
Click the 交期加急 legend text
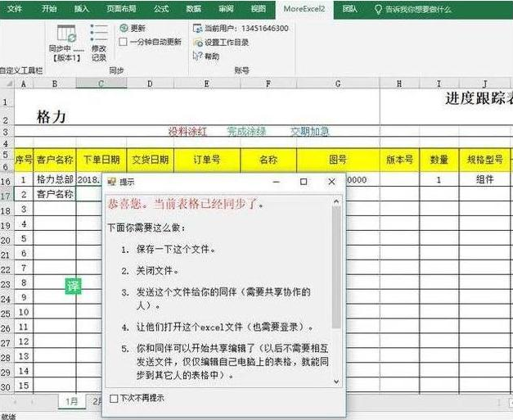[309, 132]
